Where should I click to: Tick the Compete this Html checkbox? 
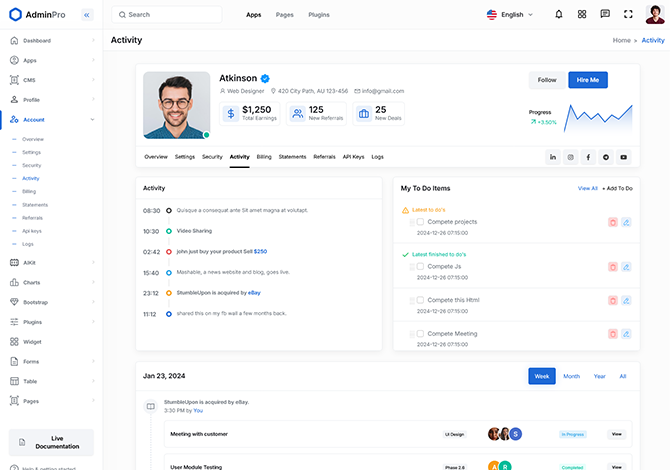(x=420, y=300)
